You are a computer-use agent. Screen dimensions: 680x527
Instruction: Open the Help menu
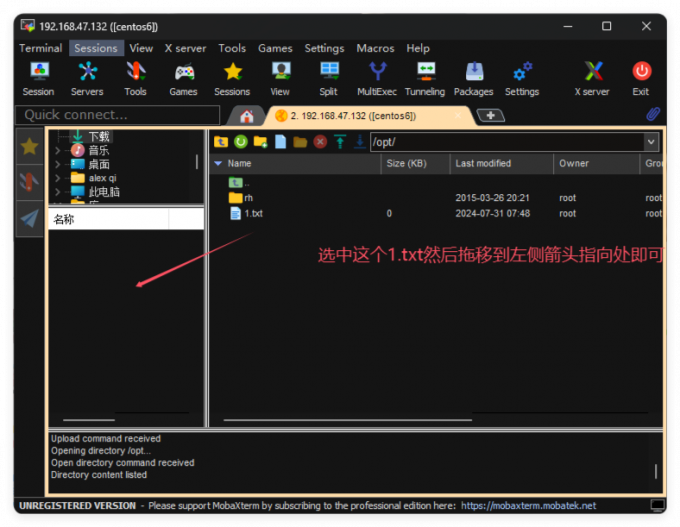pyautogui.click(x=418, y=48)
